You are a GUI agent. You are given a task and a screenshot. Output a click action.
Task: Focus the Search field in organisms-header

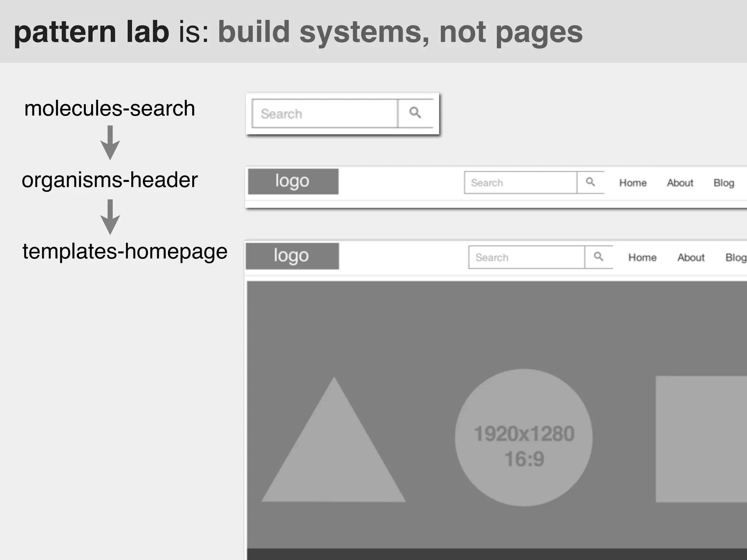520,183
